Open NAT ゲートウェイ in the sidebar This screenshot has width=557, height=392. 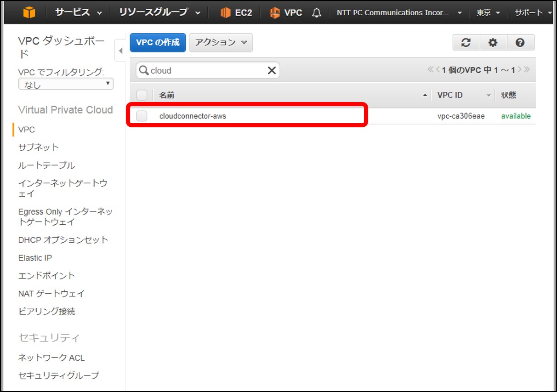pyautogui.click(x=51, y=293)
